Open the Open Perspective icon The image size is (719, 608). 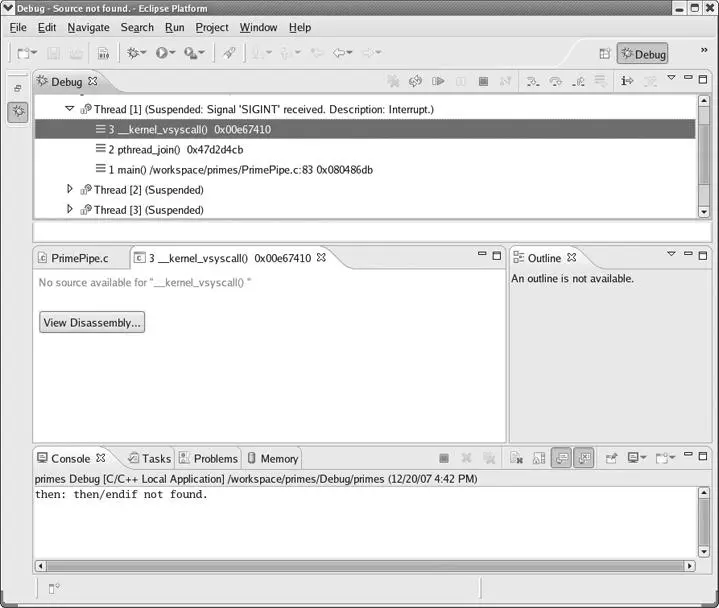pos(604,53)
